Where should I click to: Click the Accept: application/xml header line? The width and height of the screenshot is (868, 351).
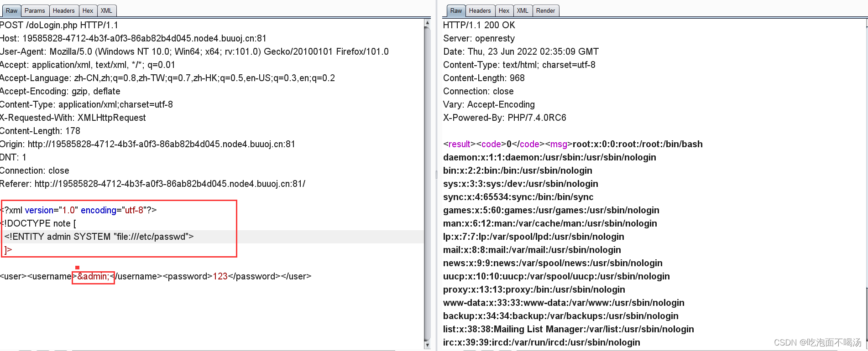(x=87, y=65)
